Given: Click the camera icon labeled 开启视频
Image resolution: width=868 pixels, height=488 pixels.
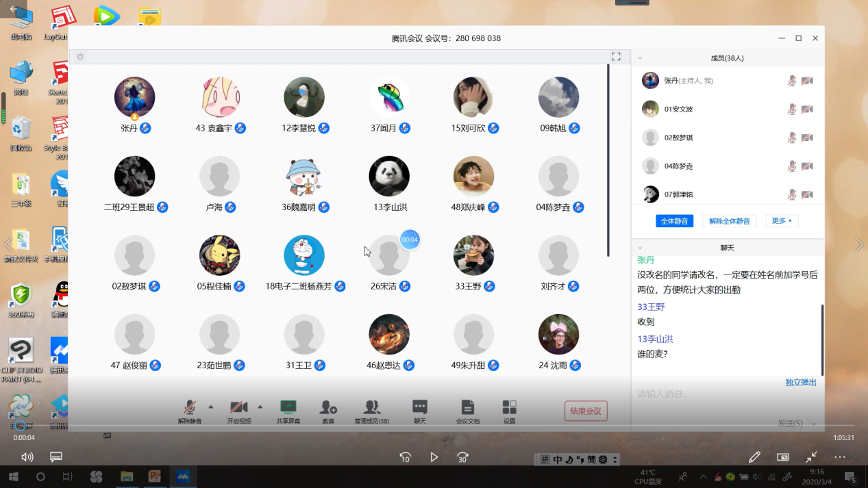Looking at the screenshot, I should (x=238, y=407).
